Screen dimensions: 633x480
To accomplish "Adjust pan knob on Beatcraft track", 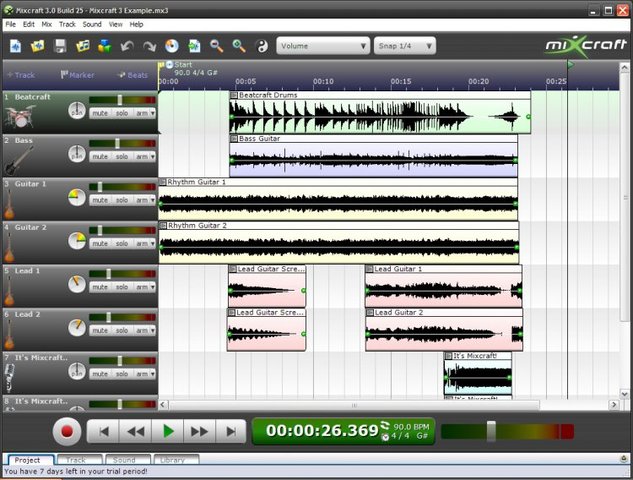I will point(77,110).
